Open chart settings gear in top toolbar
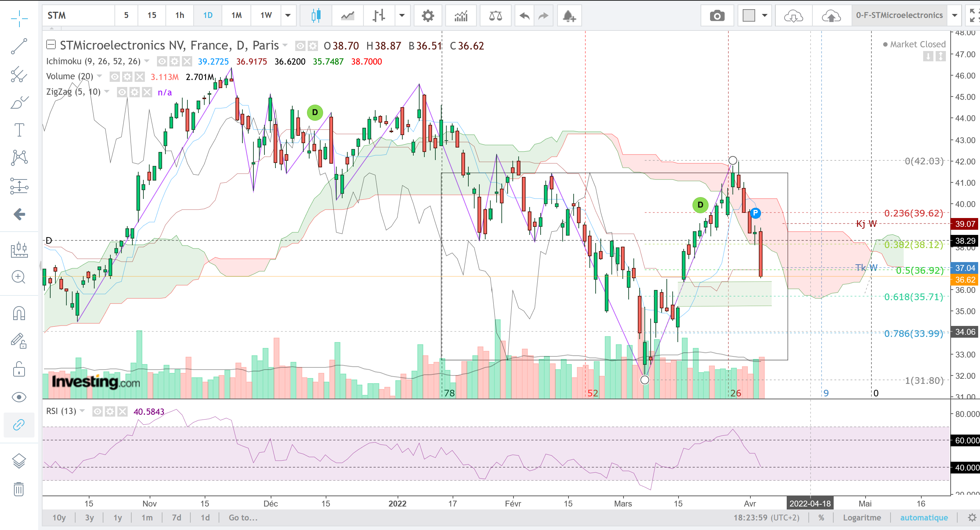 (428, 16)
